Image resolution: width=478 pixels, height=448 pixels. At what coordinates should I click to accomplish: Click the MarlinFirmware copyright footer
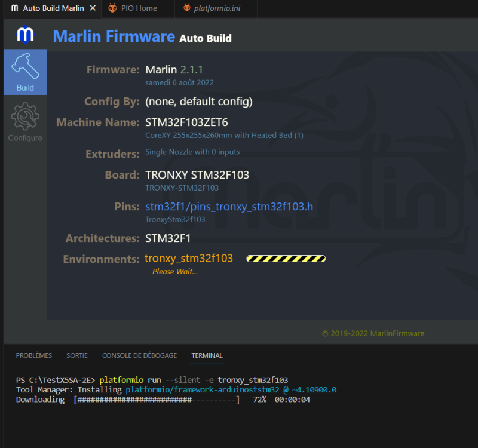pyautogui.click(x=373, y=333)
